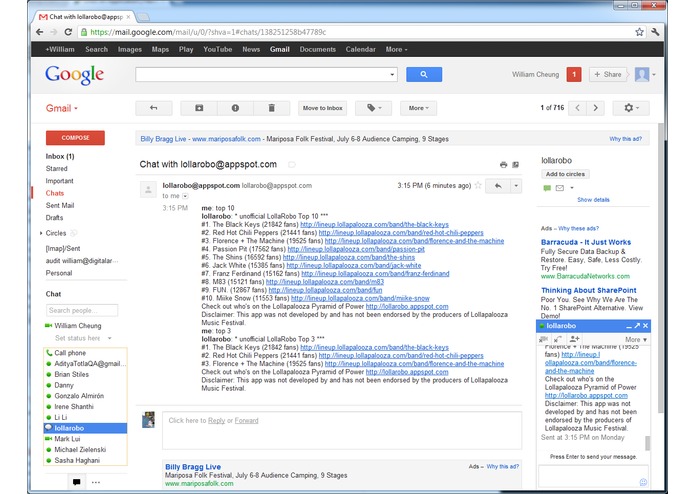Open settings gear dropdown
The height and width of the screenshot is (494, 695).
point(631,108)
